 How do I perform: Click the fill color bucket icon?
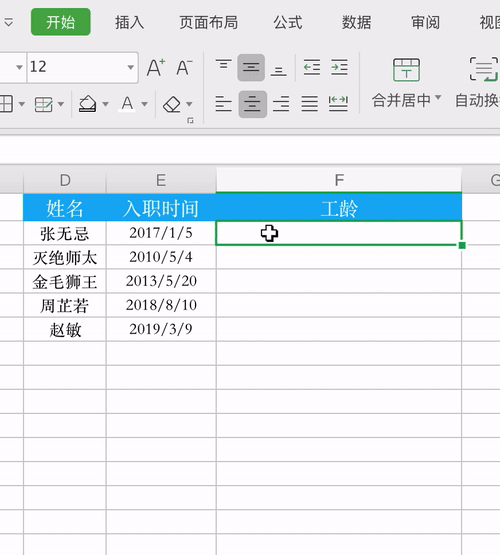tap(87, 104)
